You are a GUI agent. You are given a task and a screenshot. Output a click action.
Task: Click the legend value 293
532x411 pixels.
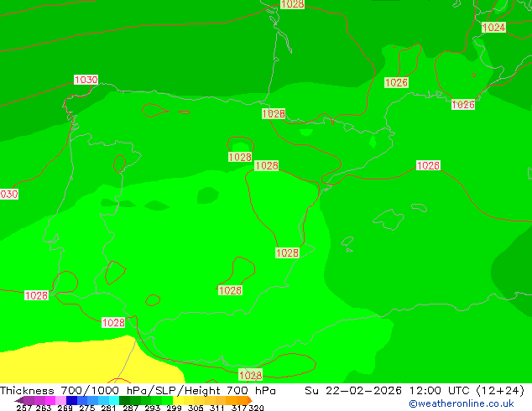[153, 408]
